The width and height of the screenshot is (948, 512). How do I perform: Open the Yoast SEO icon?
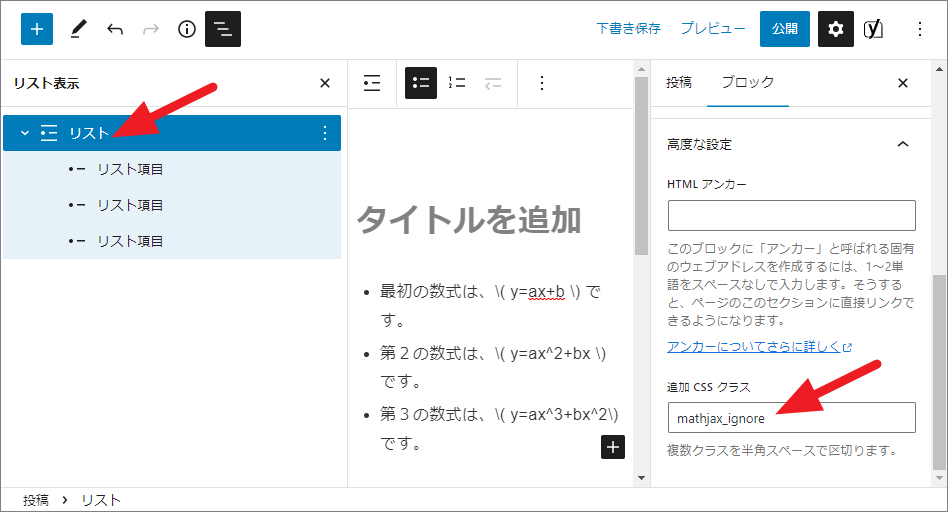(x=874, y=29)
